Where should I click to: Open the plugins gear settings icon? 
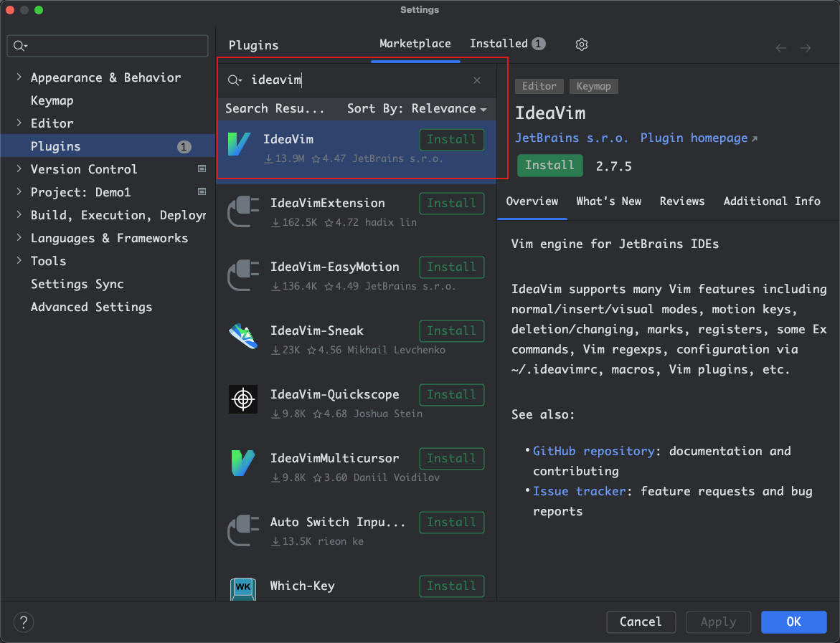click(582, 44)
